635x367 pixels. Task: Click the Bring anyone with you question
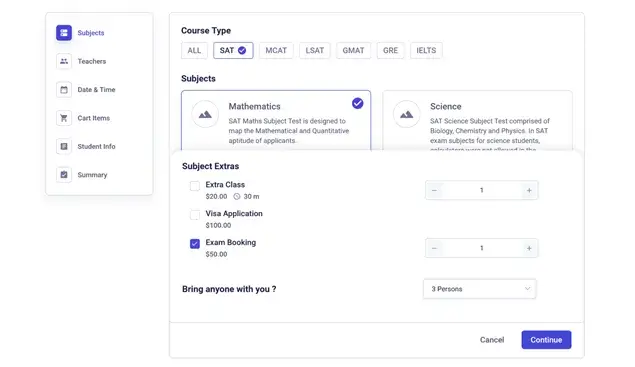point(229,289)
